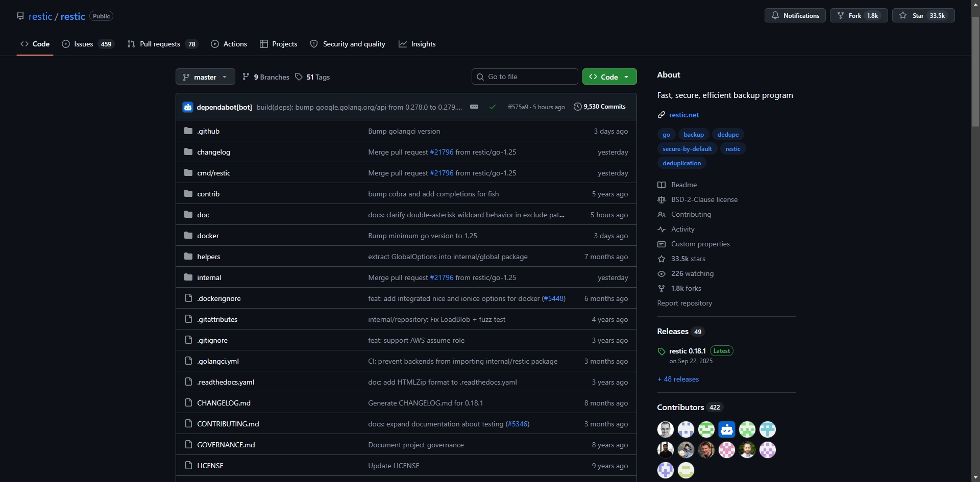Click commit hash ff575a9
980x482 pixels.
[x=518, y=107]
